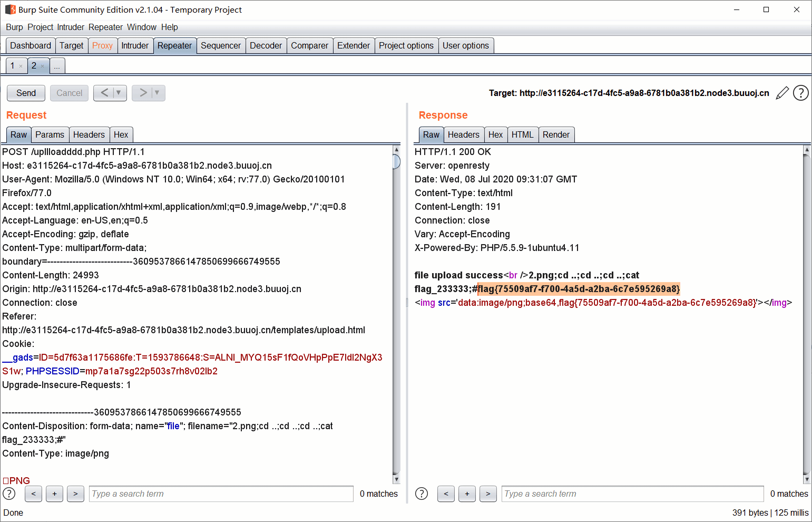Image resolution: width=812 pixels, height=522 pixels.
Task: Click the edit target pencil icon
Action: (x=782, y=93)
